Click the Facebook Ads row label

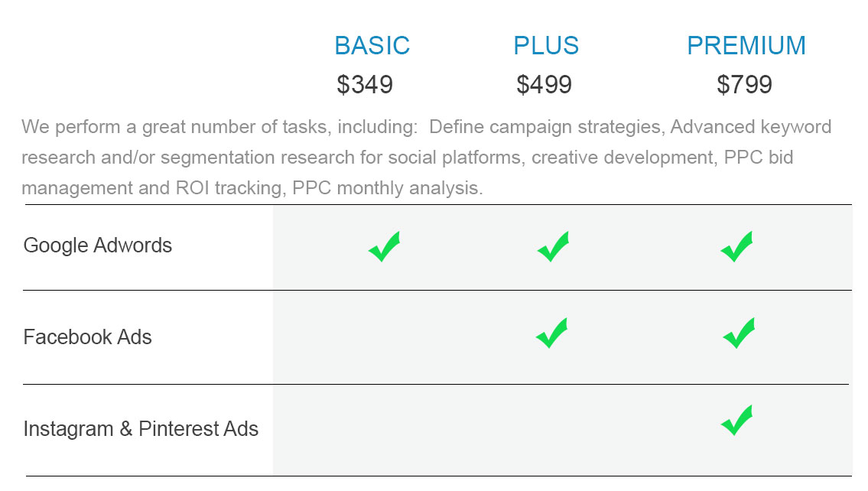87,337
